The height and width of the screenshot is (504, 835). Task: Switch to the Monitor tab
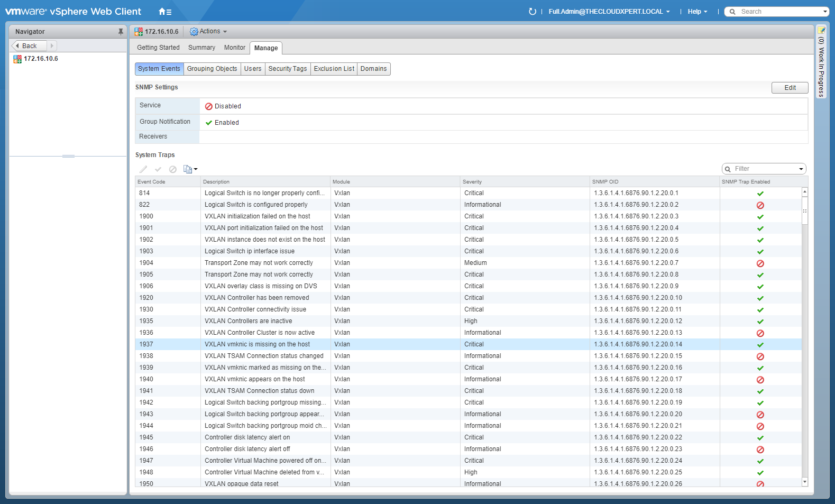coord(234,48)
